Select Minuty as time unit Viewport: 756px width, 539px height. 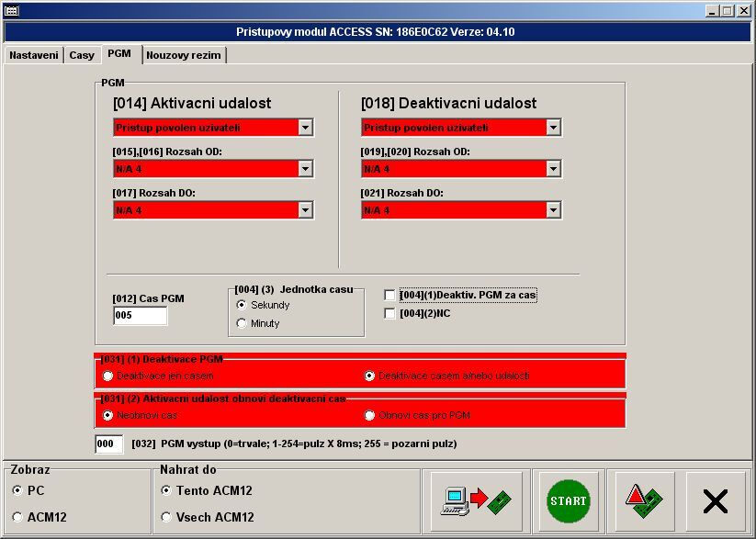pyautogui.click(x=243, y=323)
